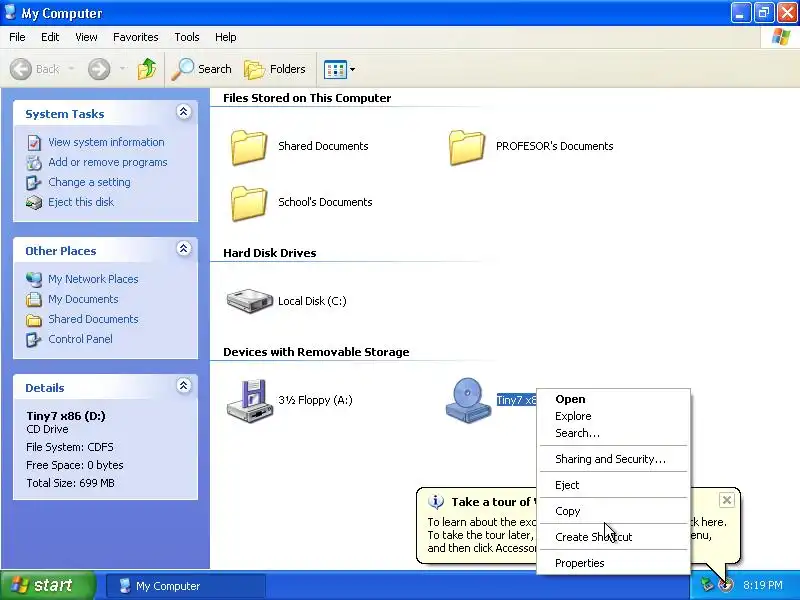
Task: Collapse the Details panel
Action: coord(184,385)
